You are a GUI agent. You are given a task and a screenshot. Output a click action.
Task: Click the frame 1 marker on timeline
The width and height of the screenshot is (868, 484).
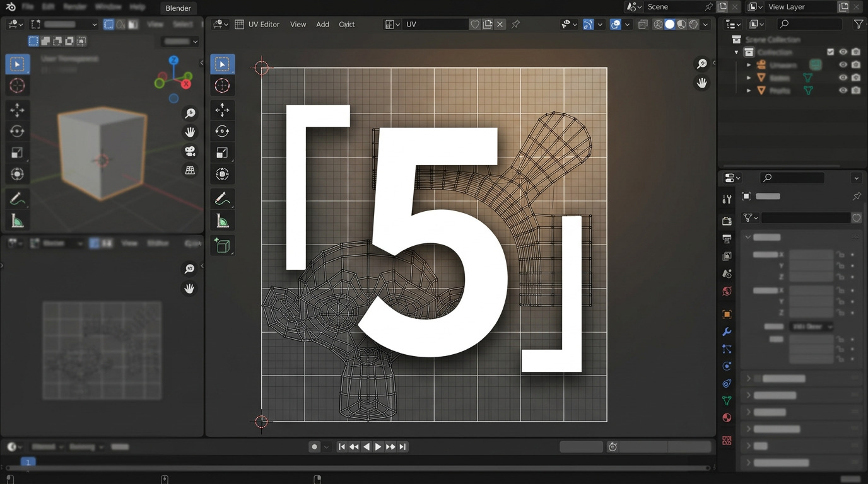click(x=28, y=462)
